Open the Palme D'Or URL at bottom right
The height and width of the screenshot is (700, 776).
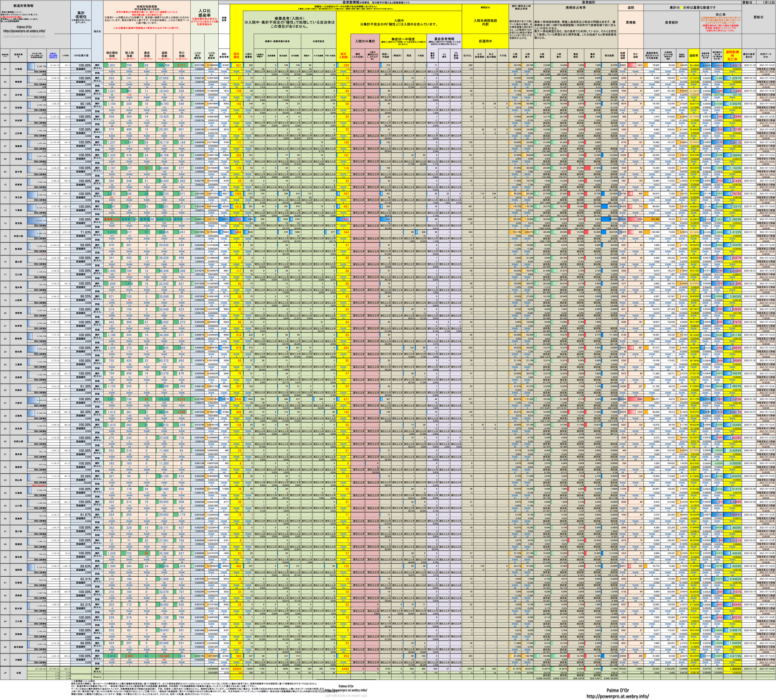(618, 696)
